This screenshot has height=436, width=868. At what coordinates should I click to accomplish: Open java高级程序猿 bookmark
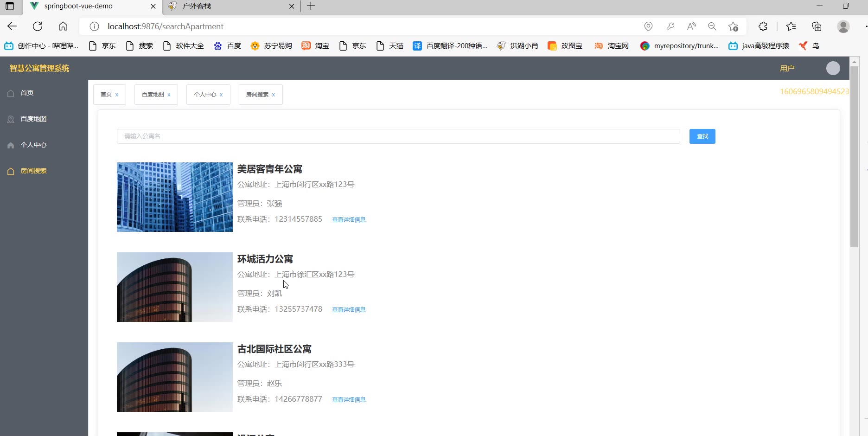[x=759, y=46]
